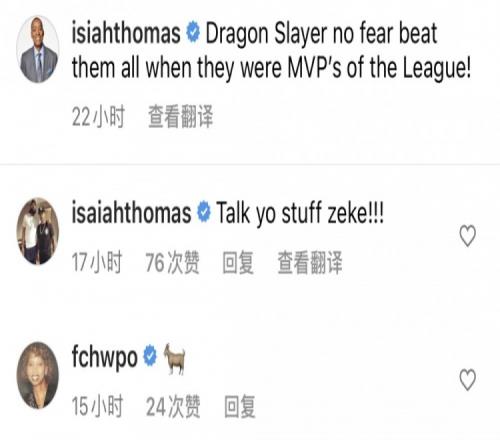The height and width of the screenshot is (440, 500).
Task: Click verified badge next to fchwpo
Action: (150, 355)
